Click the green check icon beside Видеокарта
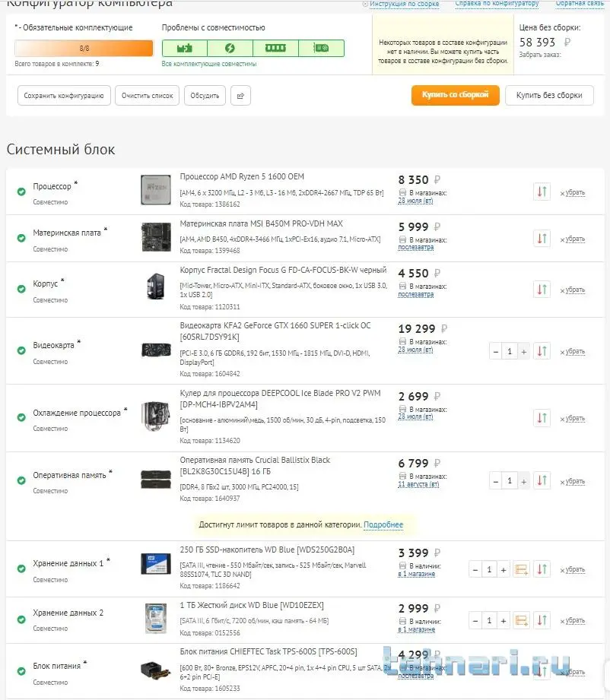Screen dimensions: 610x700 [21, 351]
